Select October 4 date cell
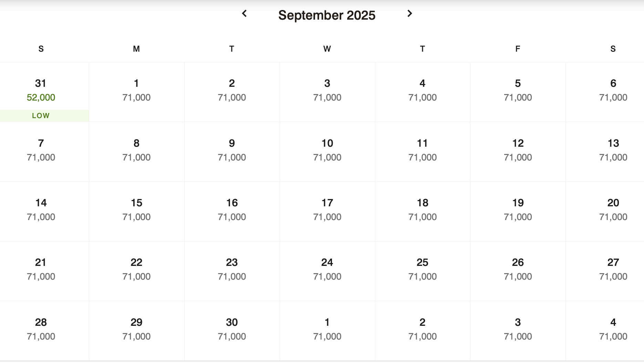This screenshot has width=644, height=363. click(613, 329)
